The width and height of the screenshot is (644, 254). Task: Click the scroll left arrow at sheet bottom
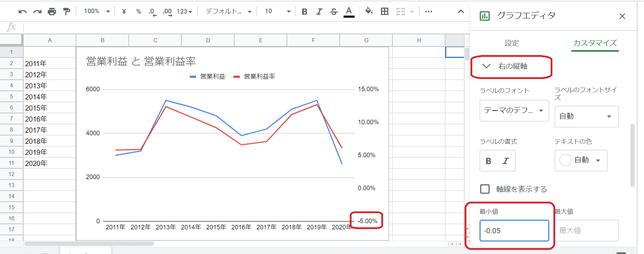click(452, 244)
